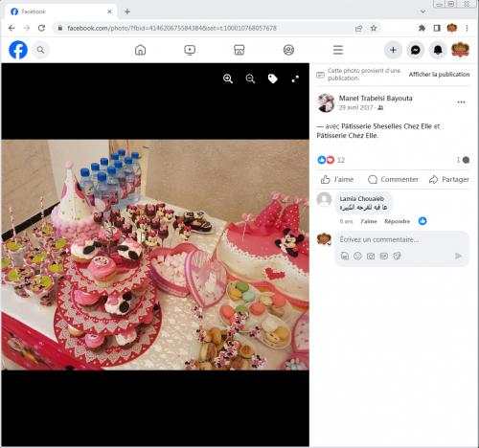
Task: Open the Groups icon
Action: pyautogui.click(x=288, y=50)
